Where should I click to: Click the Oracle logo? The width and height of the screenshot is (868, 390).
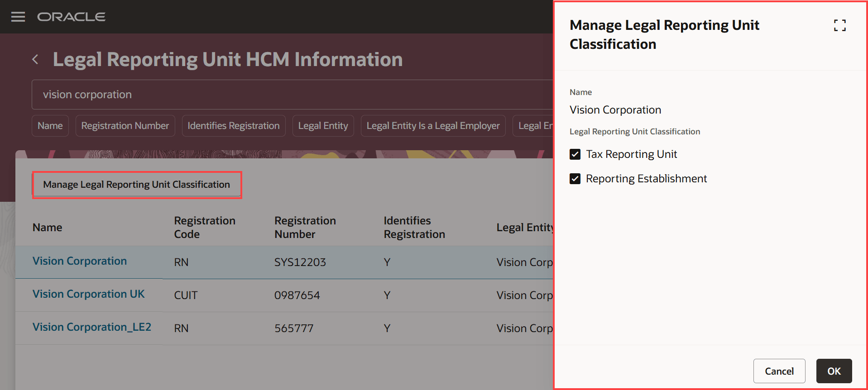pyautogui.click(x=71, y=17)
